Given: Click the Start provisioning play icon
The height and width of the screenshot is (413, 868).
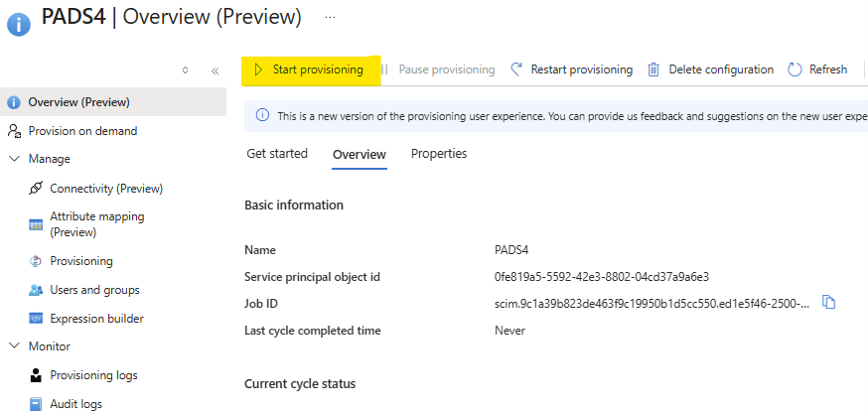Looking at the screenshot, I should (257, 69).
